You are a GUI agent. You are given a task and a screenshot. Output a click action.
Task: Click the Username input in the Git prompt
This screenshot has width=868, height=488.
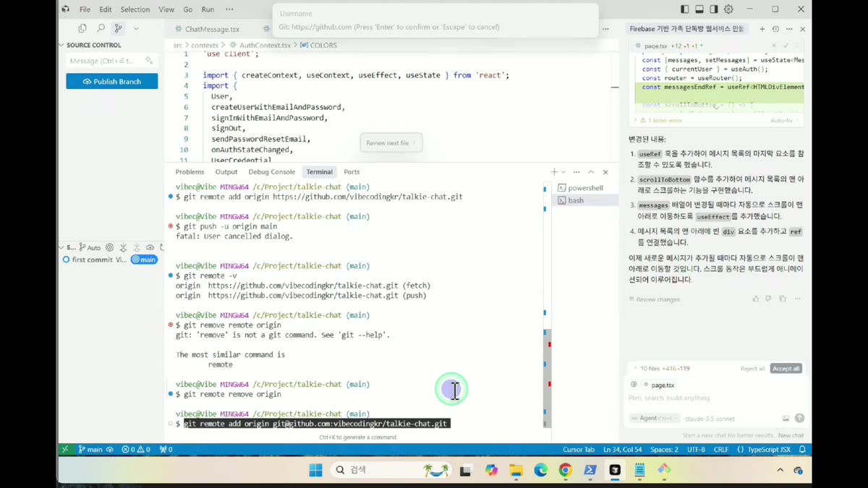pos(435,14)
